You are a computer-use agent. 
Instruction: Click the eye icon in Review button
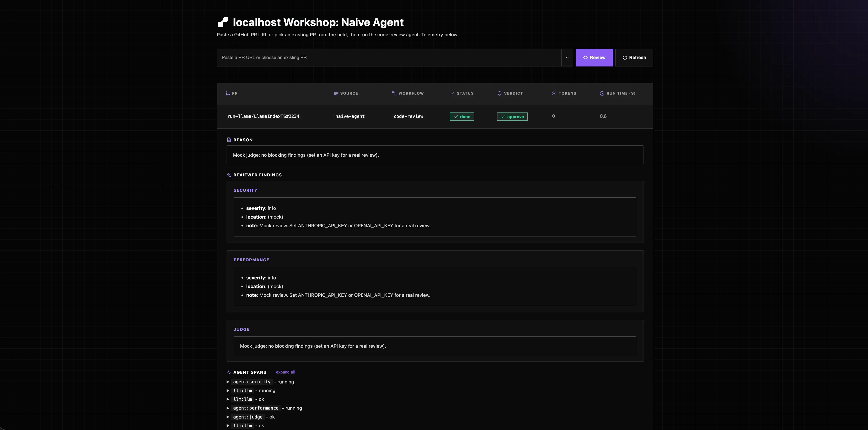[585, 58]
